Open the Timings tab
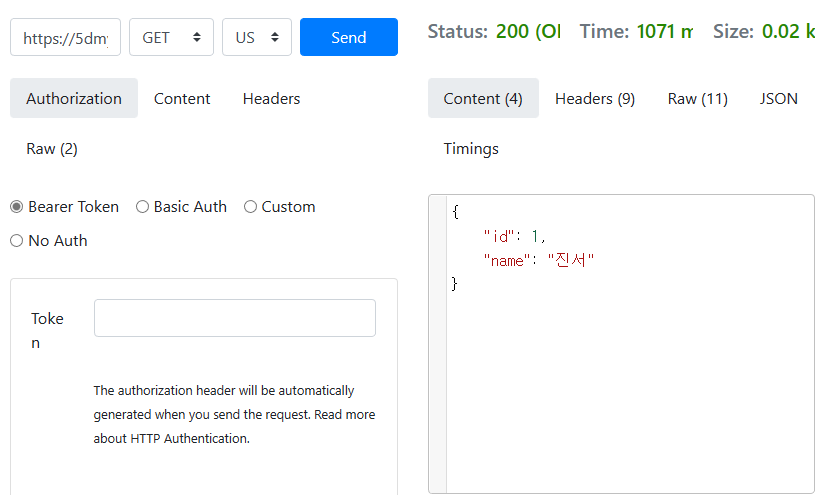The height and width of the screenshot is (495, 822). [x=471, y=149]
